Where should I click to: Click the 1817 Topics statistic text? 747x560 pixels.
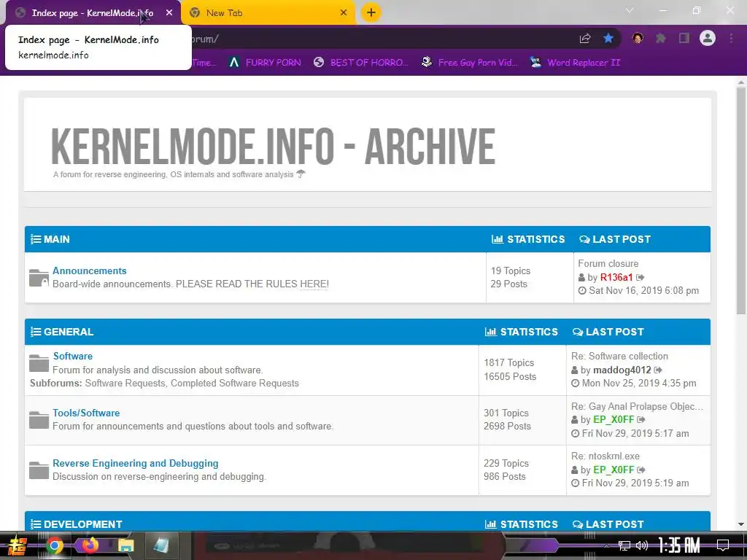tap(508, 362)
